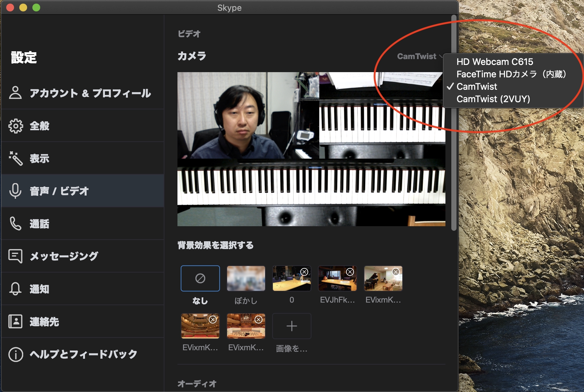584x392 pixels.
Task: Click the Messaging chat icon
Action: (x=15, y=256)
